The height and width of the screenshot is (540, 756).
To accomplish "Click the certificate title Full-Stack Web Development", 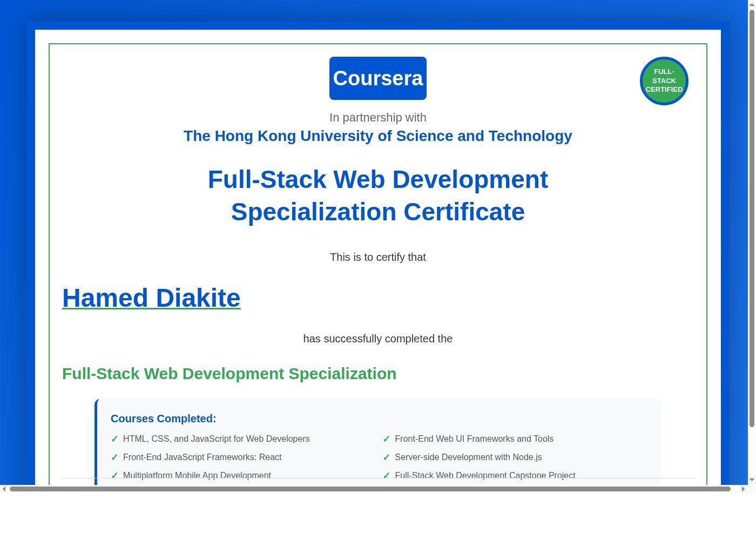I will click(378, 195).
